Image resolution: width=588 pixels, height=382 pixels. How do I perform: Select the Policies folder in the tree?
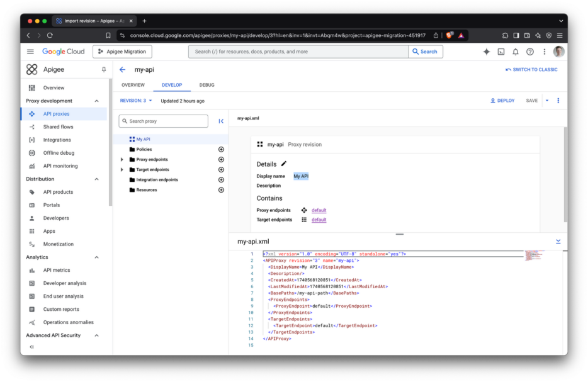144,149
